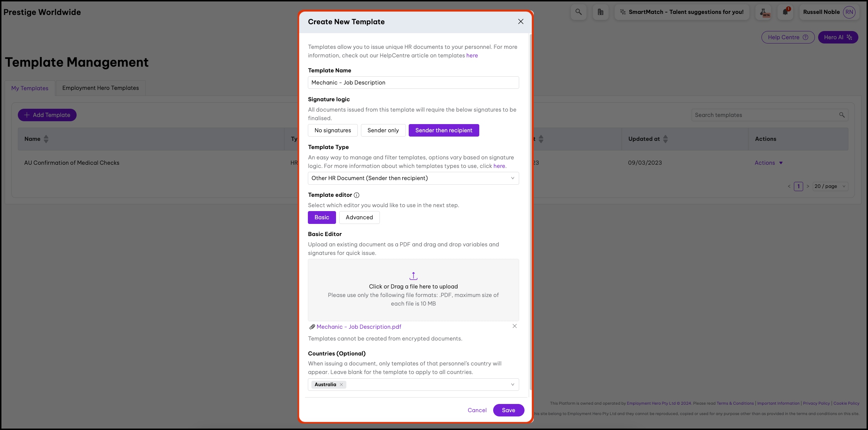Screen dimensions: 868x430
Task: Save the new template
Action: point(508,410)
